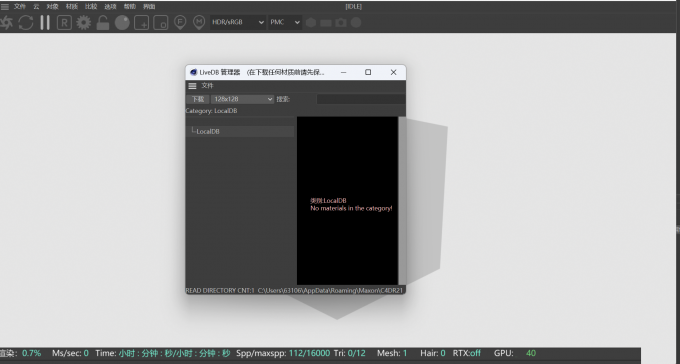Click the Hair: 0 status entry

pos(433,353)
